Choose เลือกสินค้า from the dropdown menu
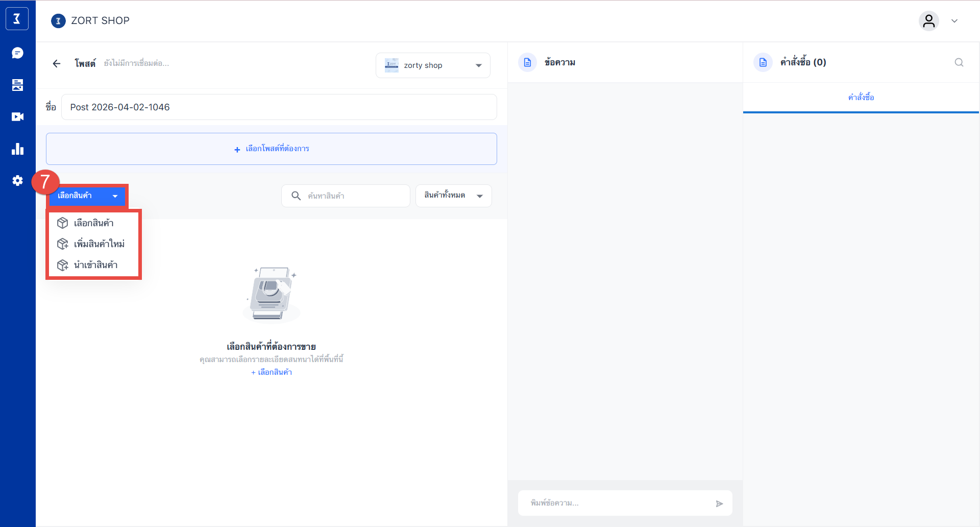The height and width of the screenshot is (527, 980). 93,223
